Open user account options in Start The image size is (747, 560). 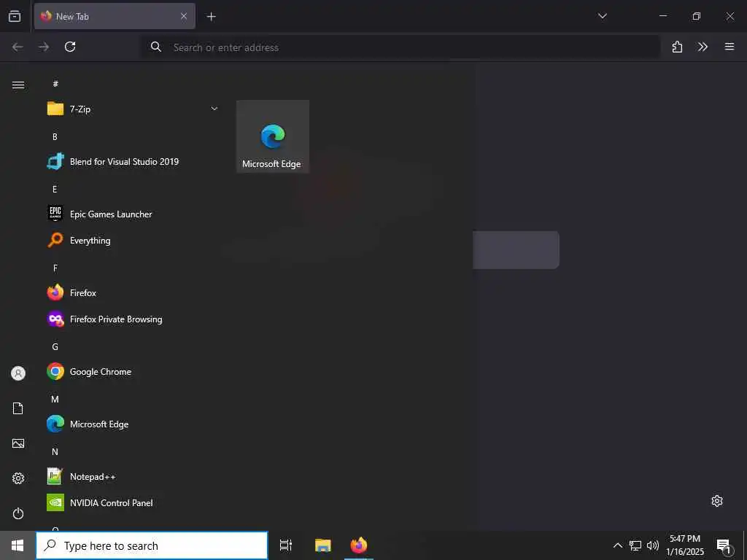(x=18, y=373)
